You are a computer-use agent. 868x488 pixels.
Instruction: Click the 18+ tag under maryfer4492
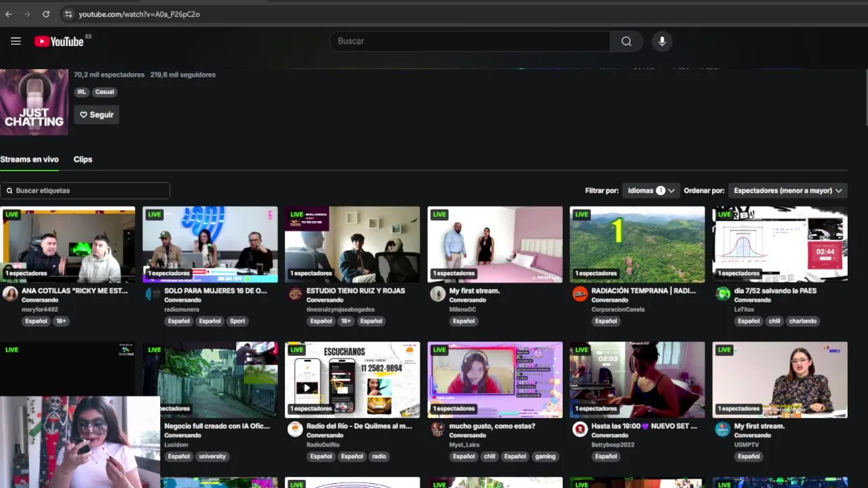coord(61,321)
